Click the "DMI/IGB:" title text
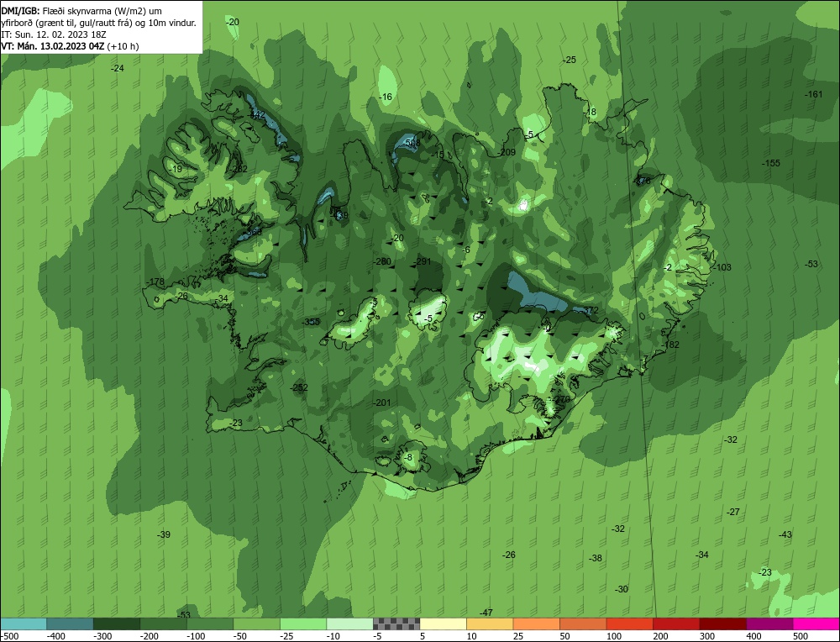 20,11
